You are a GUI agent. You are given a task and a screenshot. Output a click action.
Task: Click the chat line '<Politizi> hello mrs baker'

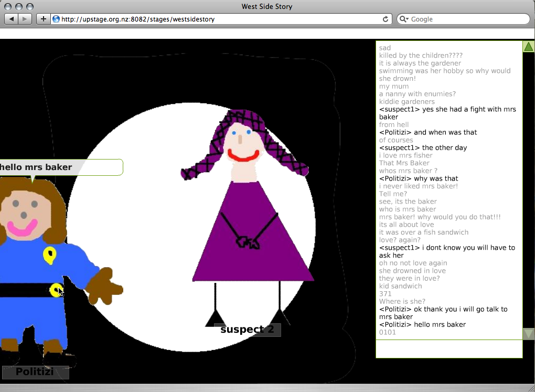pyautogui.click(x=422, y=324)
